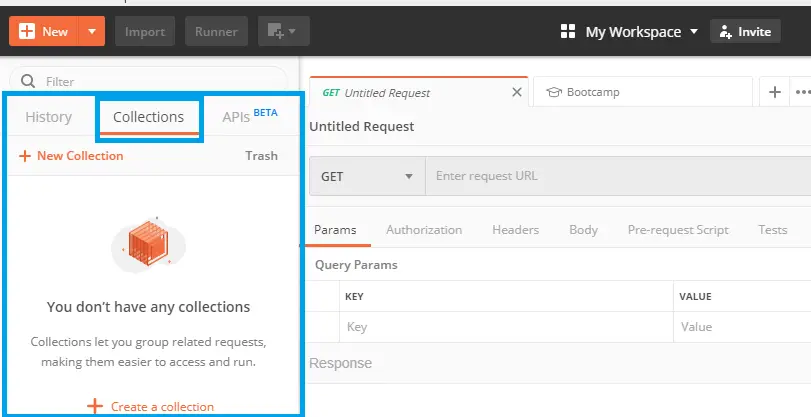Select the Authorization tab
Screen dimensions: 811x417
[x=424, y=229]
